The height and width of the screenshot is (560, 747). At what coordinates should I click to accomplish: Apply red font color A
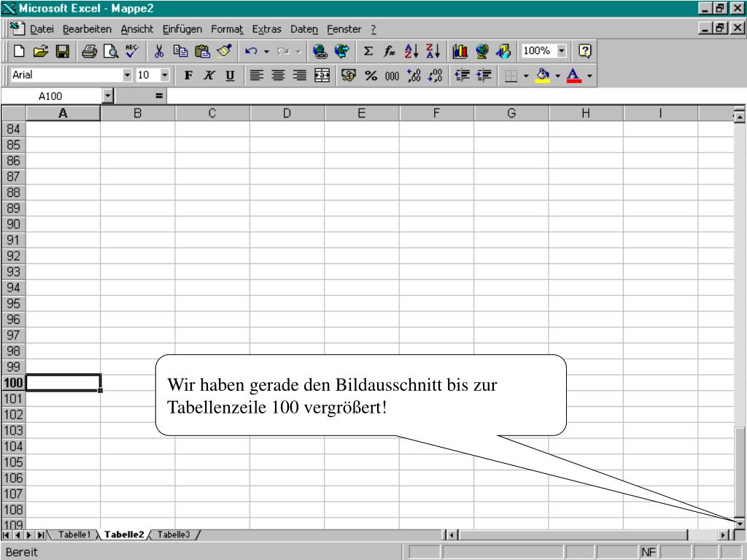[574, 75]
